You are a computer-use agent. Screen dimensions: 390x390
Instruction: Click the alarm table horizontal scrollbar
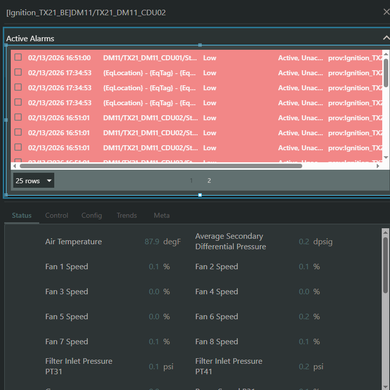[x=161, y=166]
